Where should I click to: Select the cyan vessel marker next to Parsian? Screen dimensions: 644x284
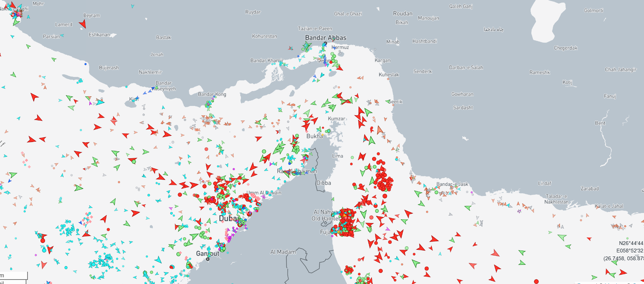pyautogui.click(x=62, y=36)
